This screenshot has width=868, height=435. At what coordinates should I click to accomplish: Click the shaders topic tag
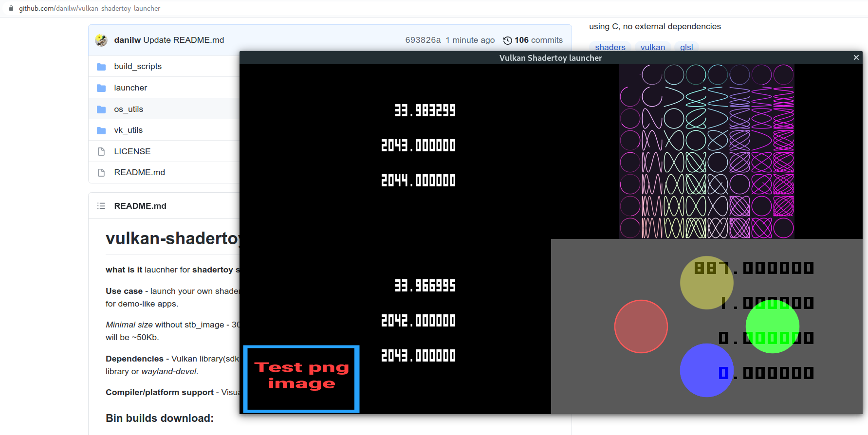tap(610, 47)
